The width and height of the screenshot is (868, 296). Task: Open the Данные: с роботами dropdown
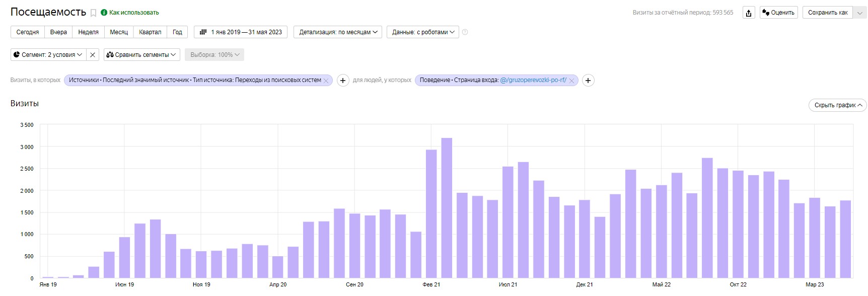click(x=423, y=32)
